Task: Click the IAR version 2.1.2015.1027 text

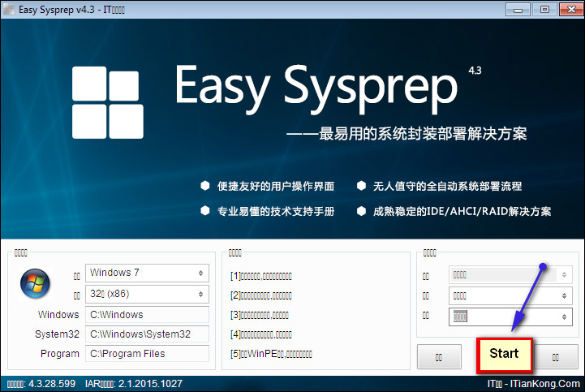Action: click(x=134, y=384)
